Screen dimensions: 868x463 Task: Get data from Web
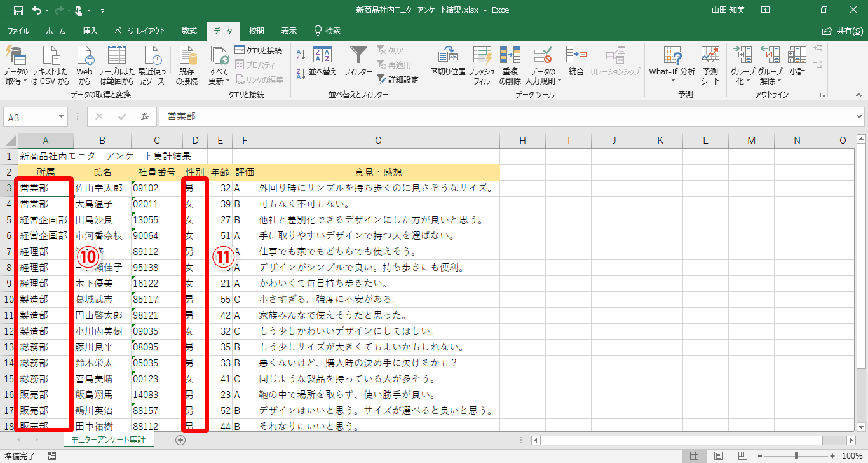pos(85,66)
